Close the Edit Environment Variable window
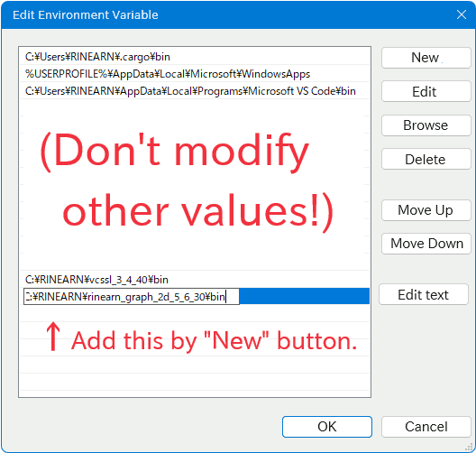 point(462,14)
